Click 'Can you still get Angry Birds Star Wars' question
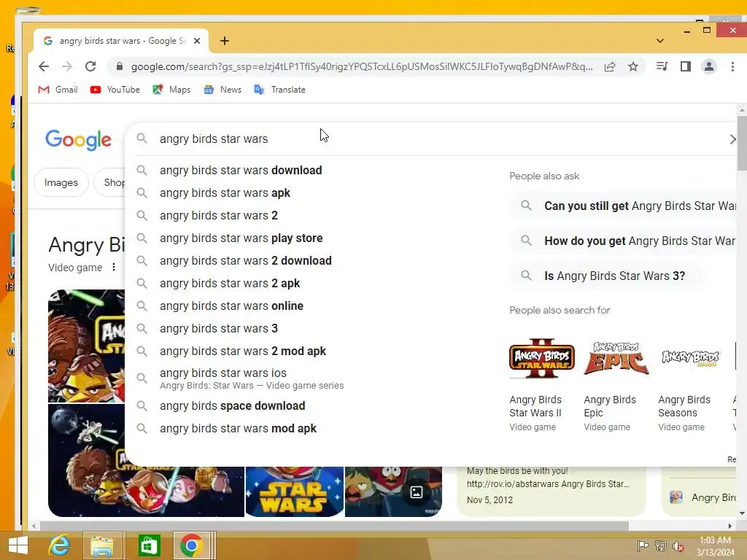Image resolution: width=747 pixels, height=560 pixels. point(623,206)
